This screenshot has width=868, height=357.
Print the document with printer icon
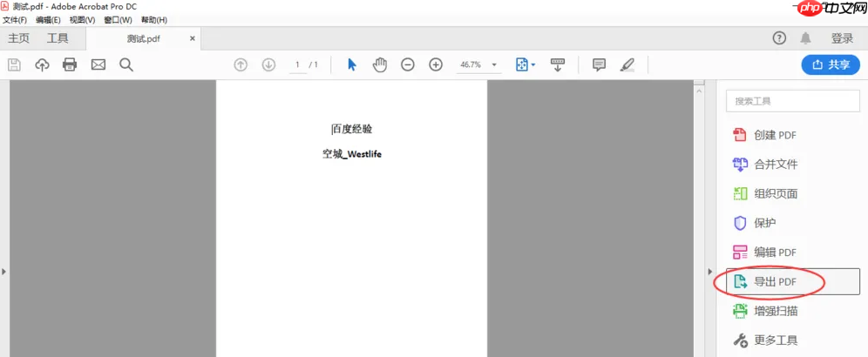70,64
